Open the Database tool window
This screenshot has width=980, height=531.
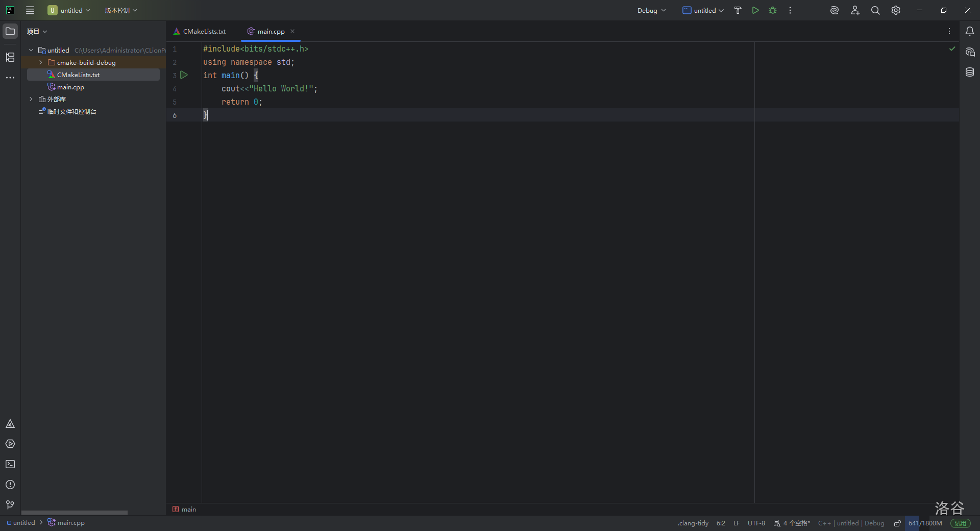pos(970,72)
